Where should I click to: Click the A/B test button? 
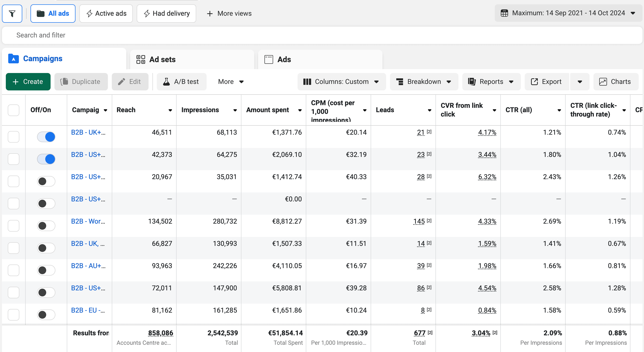pyautogui.click(x=181, y=82)
